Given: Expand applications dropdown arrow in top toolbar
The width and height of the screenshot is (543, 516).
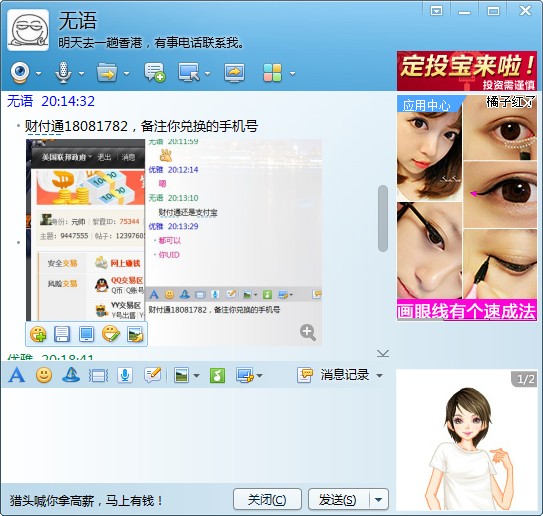Looking at the screenshot, I should pyautogui.click(x=293, y=73).
